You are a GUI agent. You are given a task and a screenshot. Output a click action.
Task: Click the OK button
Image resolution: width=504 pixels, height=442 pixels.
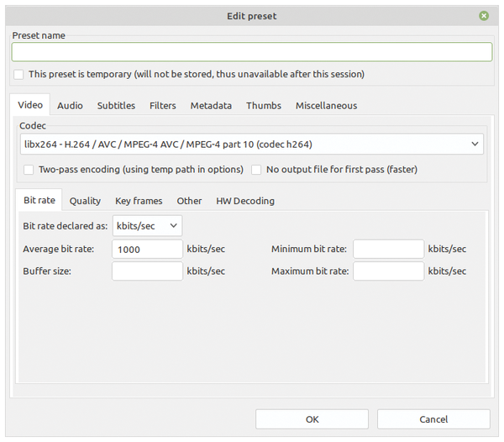(x=312, y=419)
